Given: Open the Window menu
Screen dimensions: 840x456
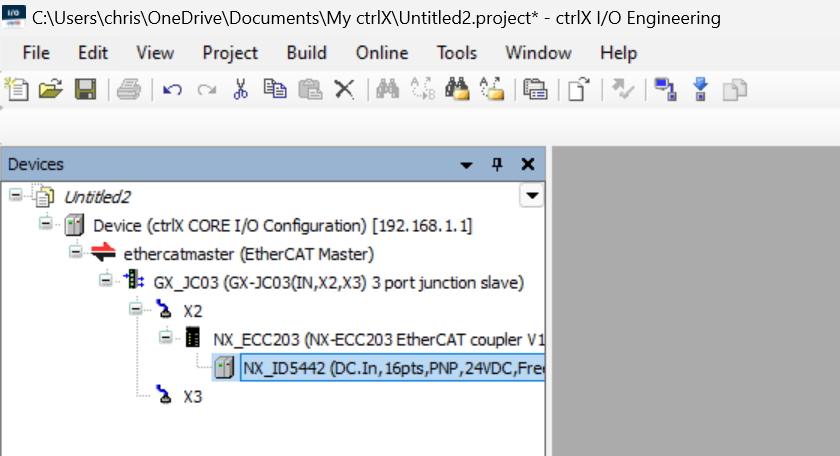Looking at the screenshot, I should click(538, 53).
